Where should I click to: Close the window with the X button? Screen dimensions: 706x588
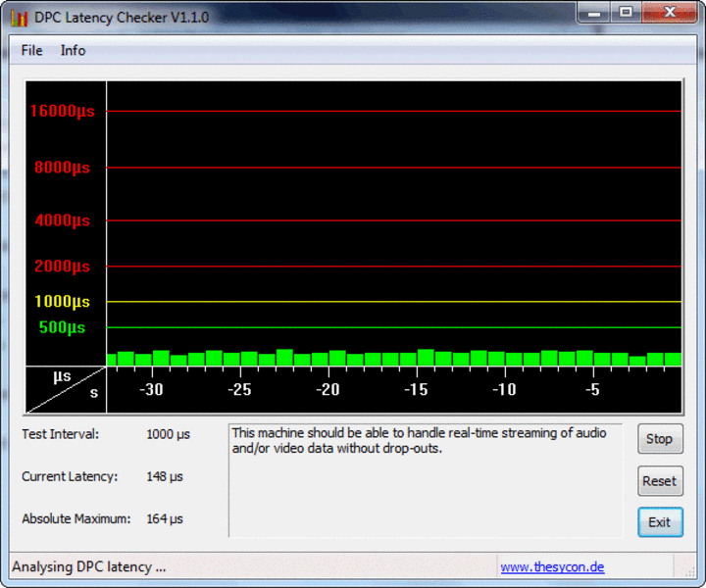pos(670,13)
